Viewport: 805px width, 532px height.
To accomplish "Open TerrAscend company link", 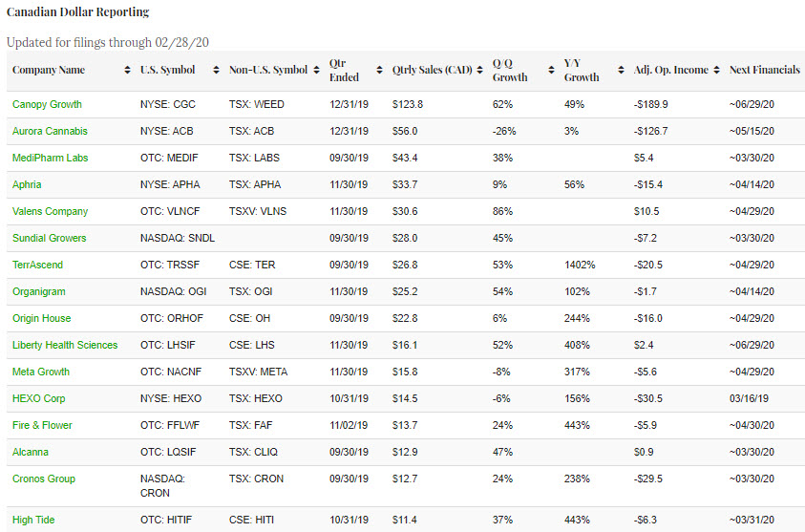I will [x=37, y=265].
